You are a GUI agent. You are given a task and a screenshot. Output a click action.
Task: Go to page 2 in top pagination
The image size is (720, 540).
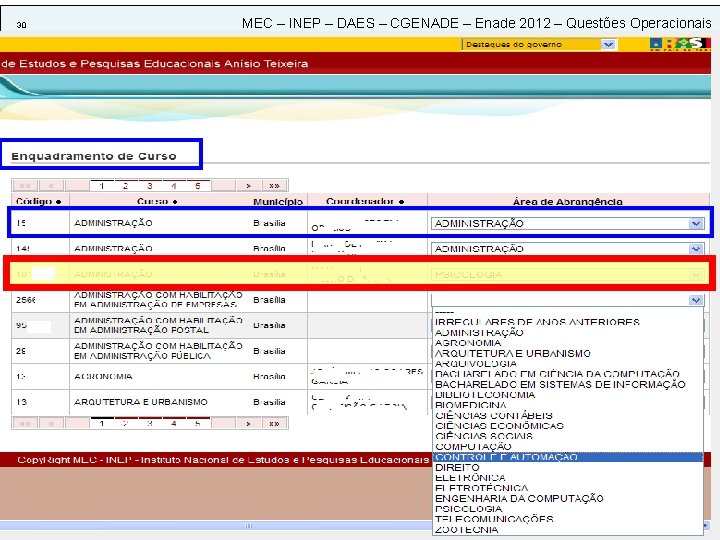tap(125, 186)
